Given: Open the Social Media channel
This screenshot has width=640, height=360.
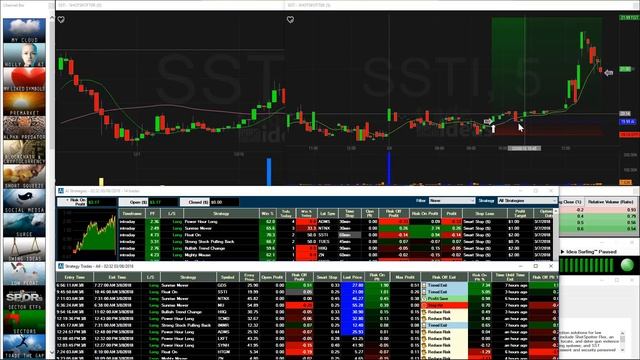Looking at the screenshot, I should pos(24,200).
